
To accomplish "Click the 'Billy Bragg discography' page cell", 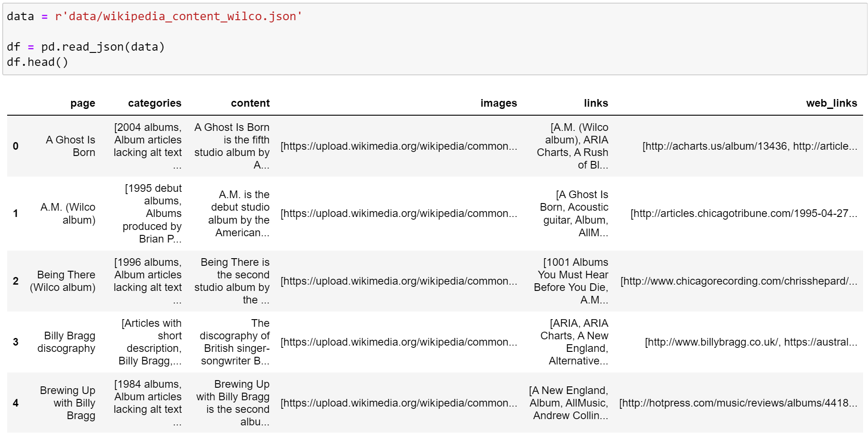I will coord(66,342).
